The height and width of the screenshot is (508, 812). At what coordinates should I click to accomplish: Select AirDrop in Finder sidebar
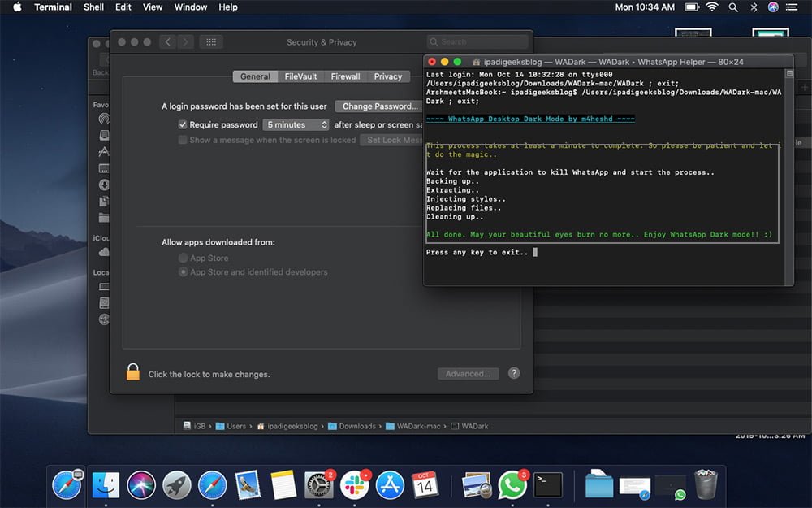tap(104, 119)
